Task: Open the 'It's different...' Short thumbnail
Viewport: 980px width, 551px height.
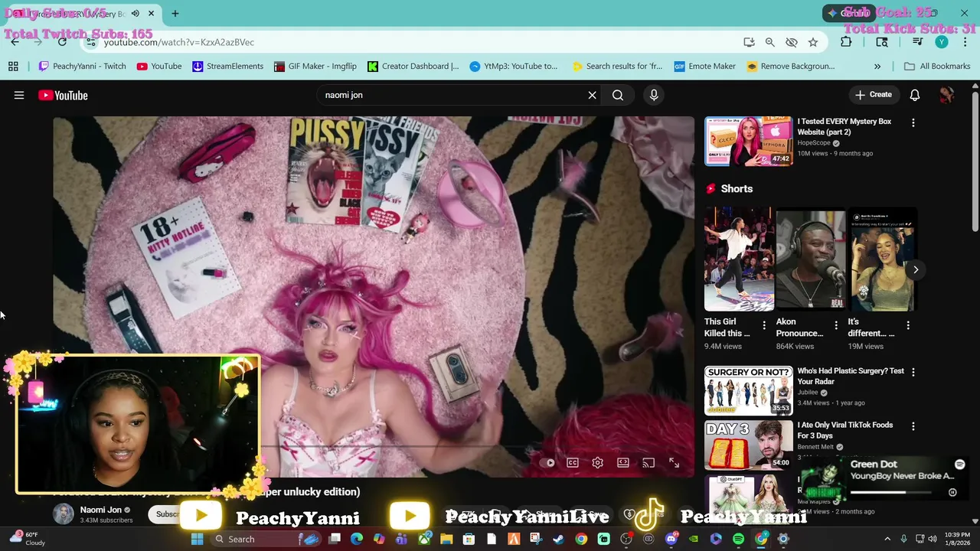Action: click(x=883, y=259)
